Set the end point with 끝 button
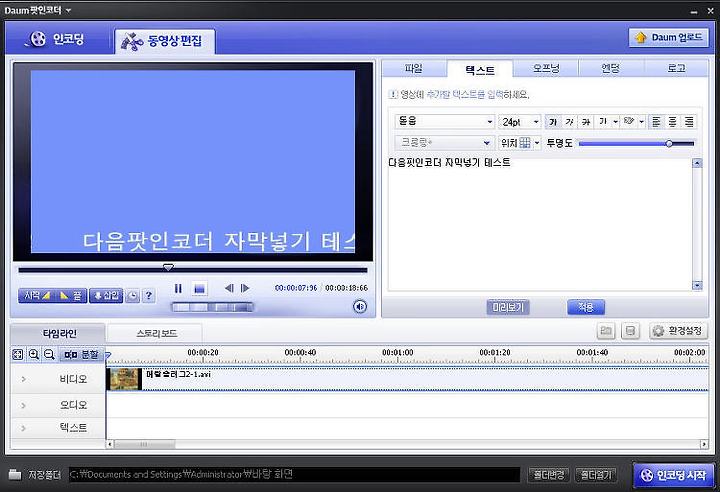Screen dimensions: 720x492 (71, 296)
